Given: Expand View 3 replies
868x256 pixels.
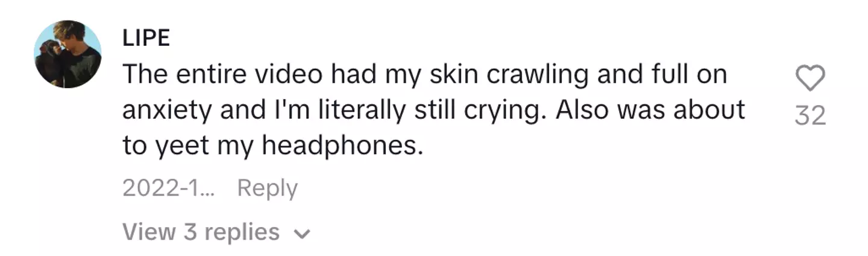Looking at the screenshot, I should click(x=201, y=232).
